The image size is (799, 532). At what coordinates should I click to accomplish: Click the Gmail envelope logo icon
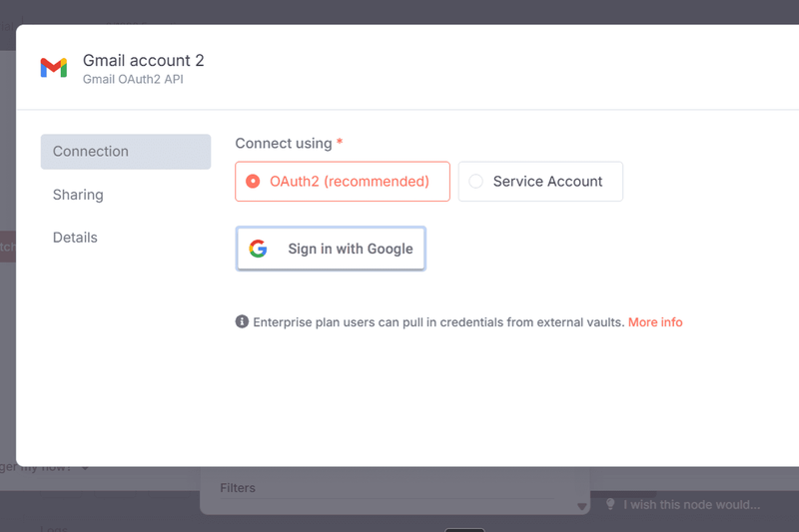[x=54, y=68]
